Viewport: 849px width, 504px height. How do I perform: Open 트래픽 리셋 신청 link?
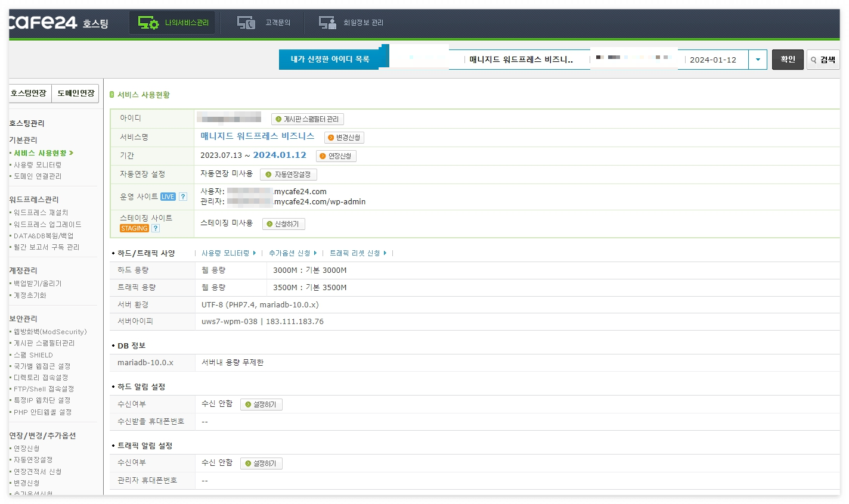click(358, 253)
